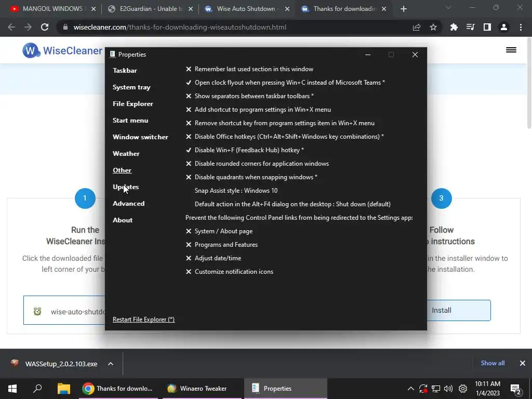532x399 pixels.
Task: Close the E2Guardian tab
Action: [x=191, y=9]
